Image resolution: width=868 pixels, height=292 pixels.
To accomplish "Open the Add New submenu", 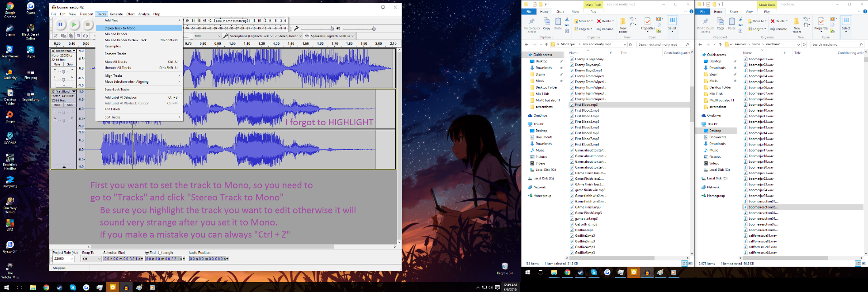I will pos(139,20).
